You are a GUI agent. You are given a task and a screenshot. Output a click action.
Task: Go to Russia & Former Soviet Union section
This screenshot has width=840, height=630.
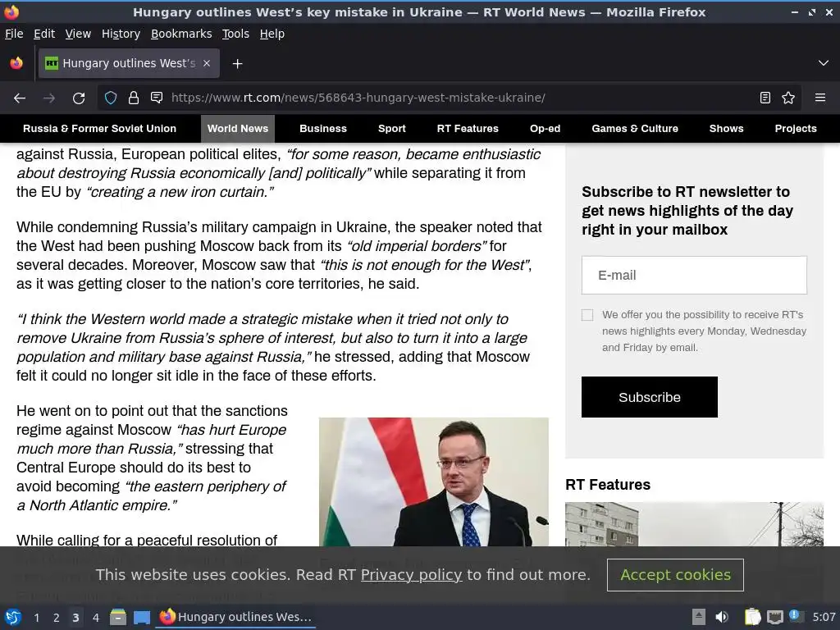[x=99, y=129]
